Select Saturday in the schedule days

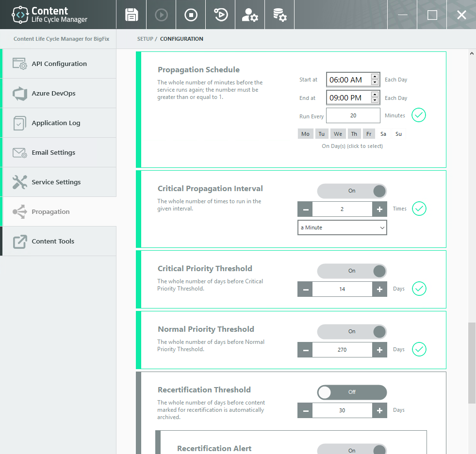pyautogui.click(x=383, y=134)
